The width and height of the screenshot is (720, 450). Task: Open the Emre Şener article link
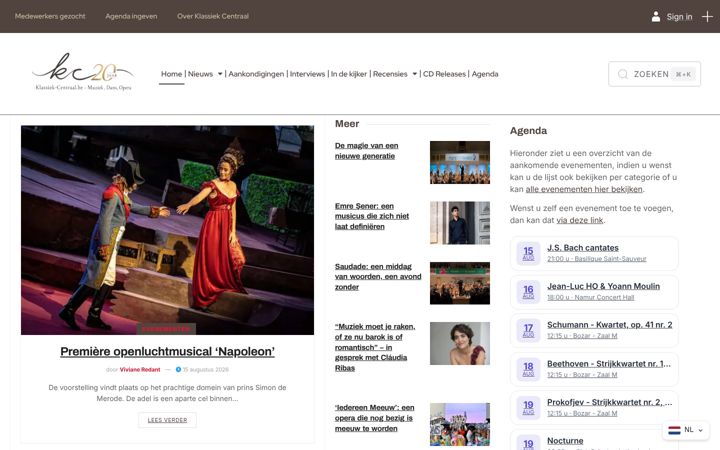371,216
